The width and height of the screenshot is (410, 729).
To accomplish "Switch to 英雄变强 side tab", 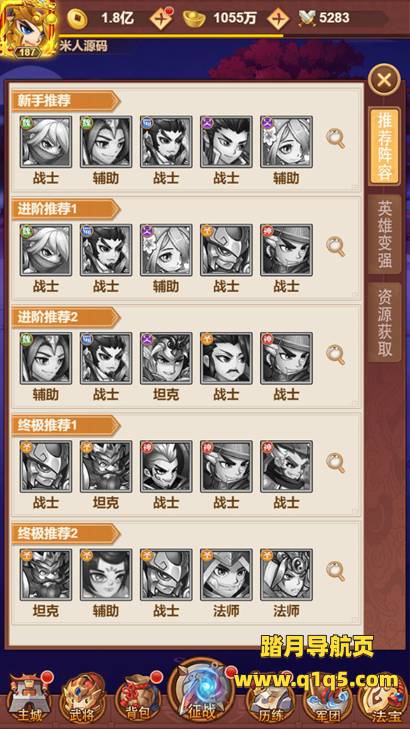I will click(385, 234).
